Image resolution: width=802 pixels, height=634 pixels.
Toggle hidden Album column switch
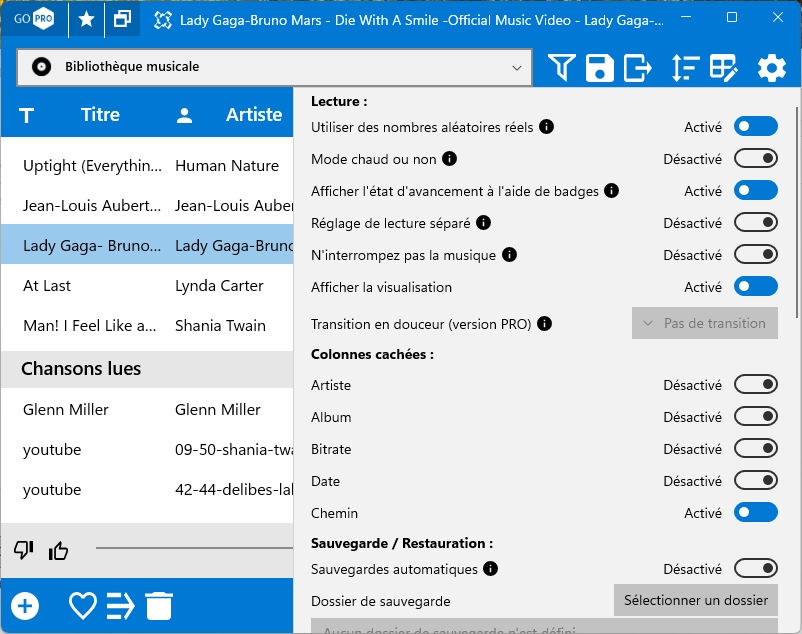coord(755,416)
